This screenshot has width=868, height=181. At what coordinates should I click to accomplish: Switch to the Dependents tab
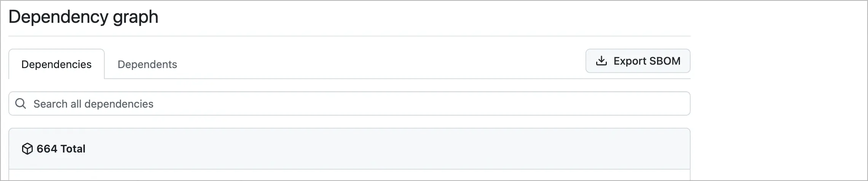pos(147,64)
